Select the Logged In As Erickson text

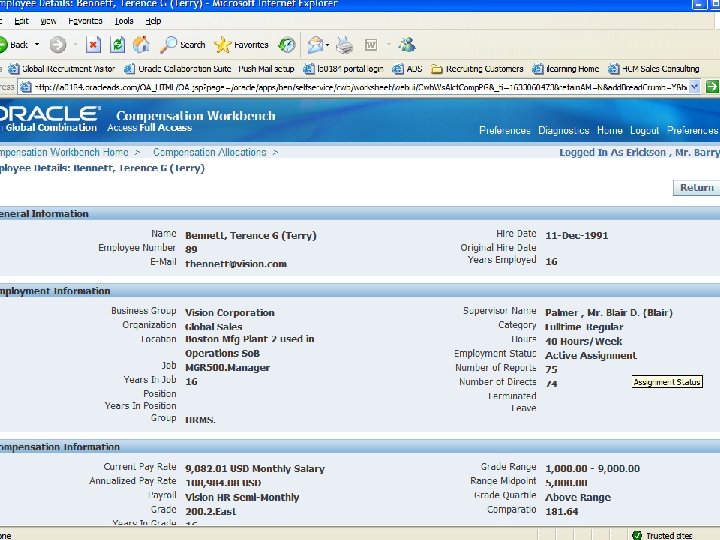[639, 152]
